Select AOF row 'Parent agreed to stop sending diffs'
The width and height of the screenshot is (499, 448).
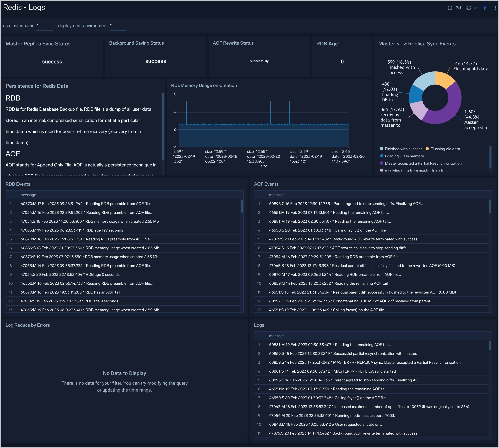pyautogui.click(x=371, y=204)
